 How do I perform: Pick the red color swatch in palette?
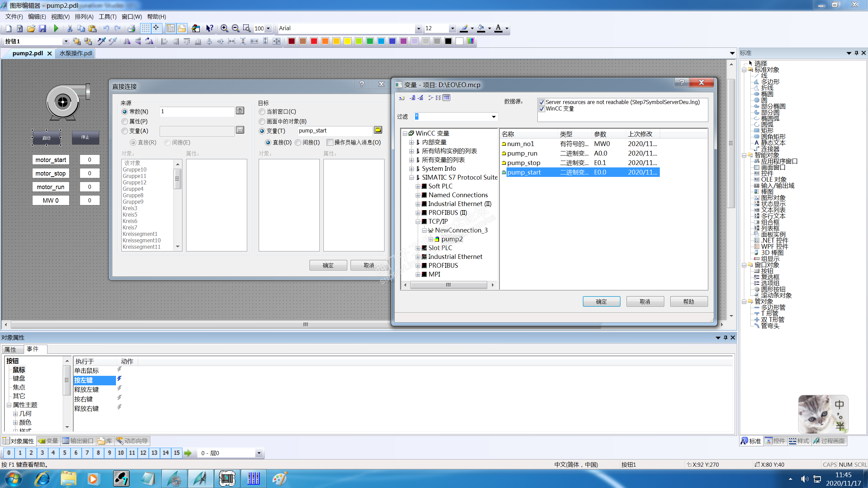[314, 41]
